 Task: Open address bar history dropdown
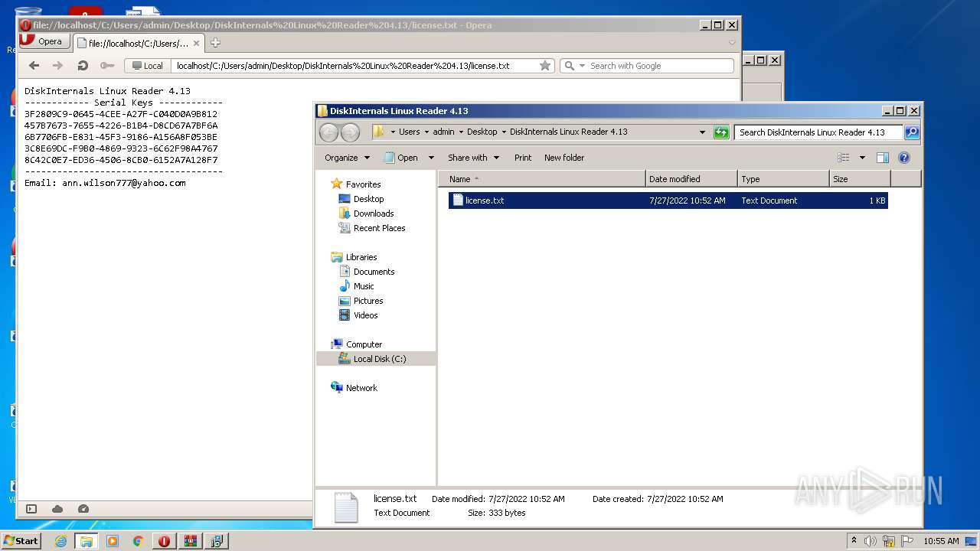tap(702, 132)
